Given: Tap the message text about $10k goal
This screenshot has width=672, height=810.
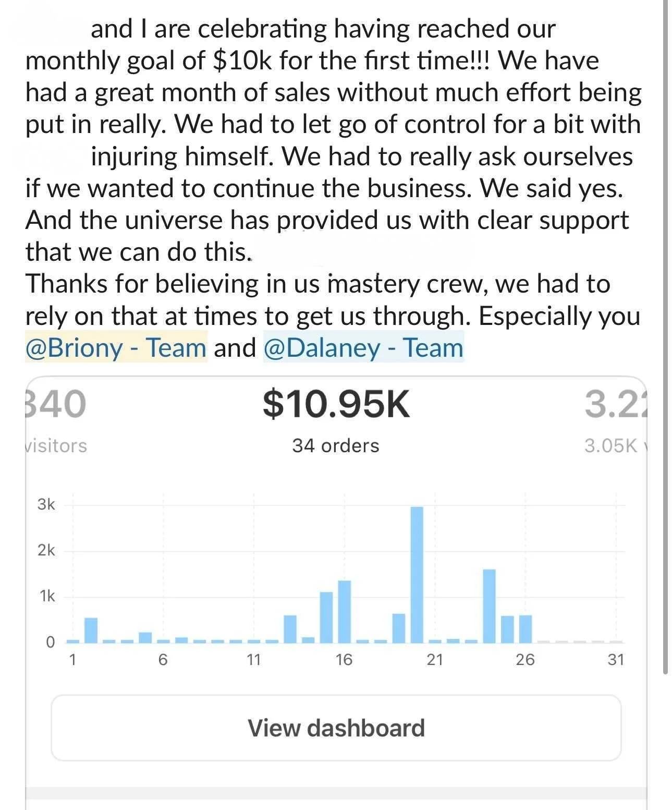Looking at the screenshot, I should [x=334, y=140].
